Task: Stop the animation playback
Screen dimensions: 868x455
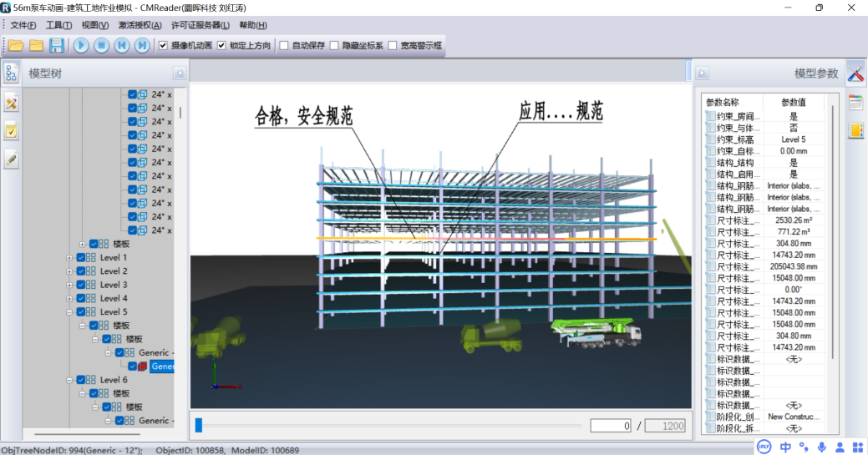Action: 102,45
